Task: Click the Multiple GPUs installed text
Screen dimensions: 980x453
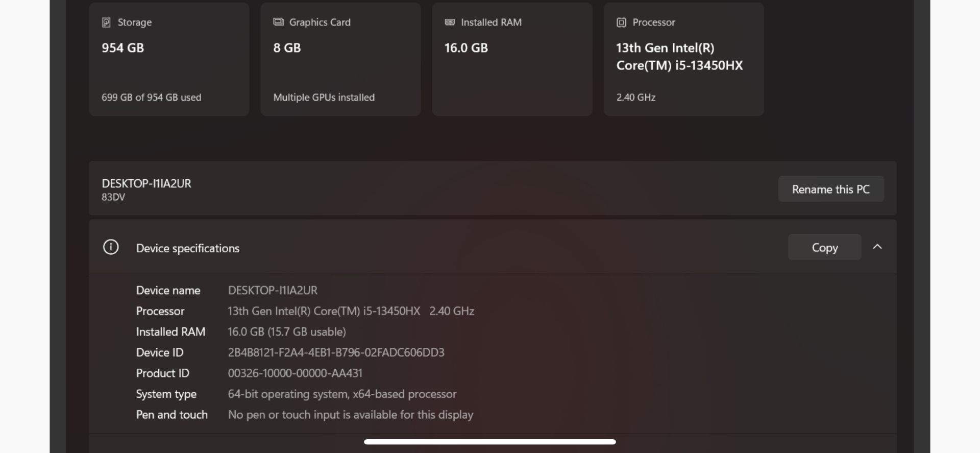Action: point(324,97)
